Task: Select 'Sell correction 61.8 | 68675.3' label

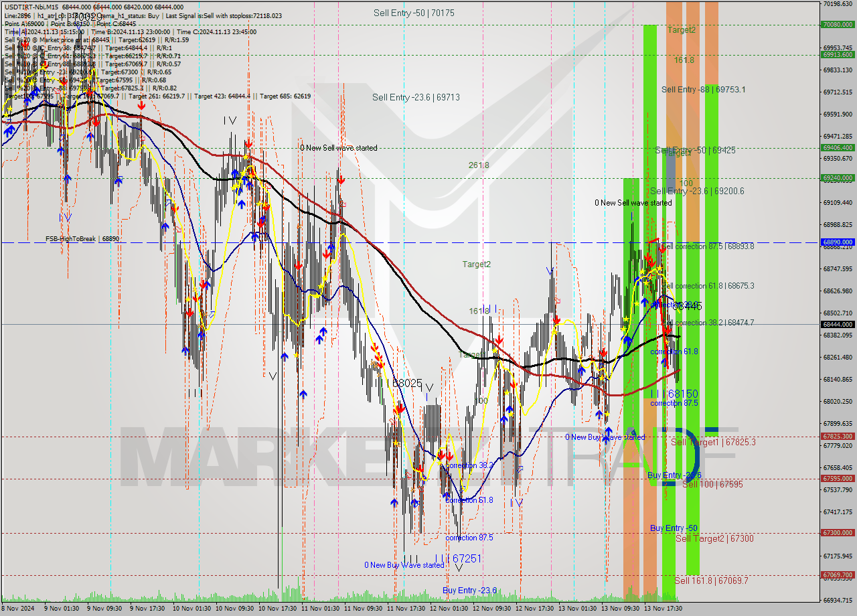Action: click(x=708, y=285)
